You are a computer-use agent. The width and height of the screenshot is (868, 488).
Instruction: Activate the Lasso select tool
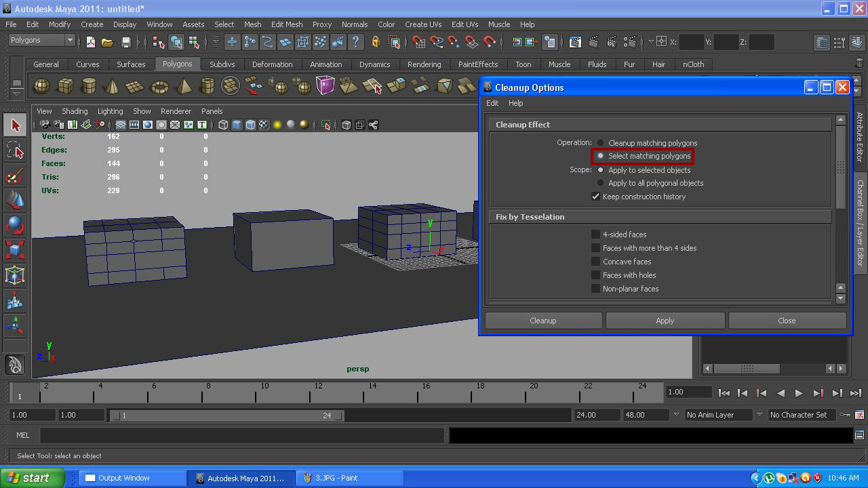(x=15, y=150)
